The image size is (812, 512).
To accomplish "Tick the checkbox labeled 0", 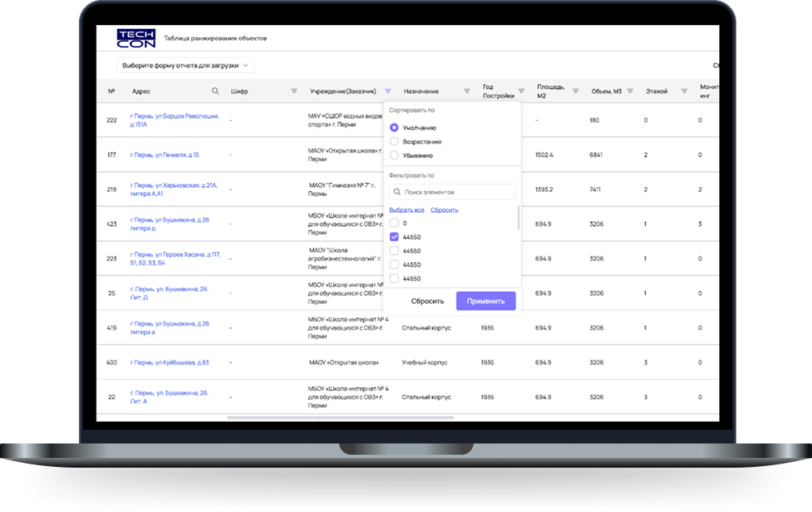I will click(x=394, y=223).
